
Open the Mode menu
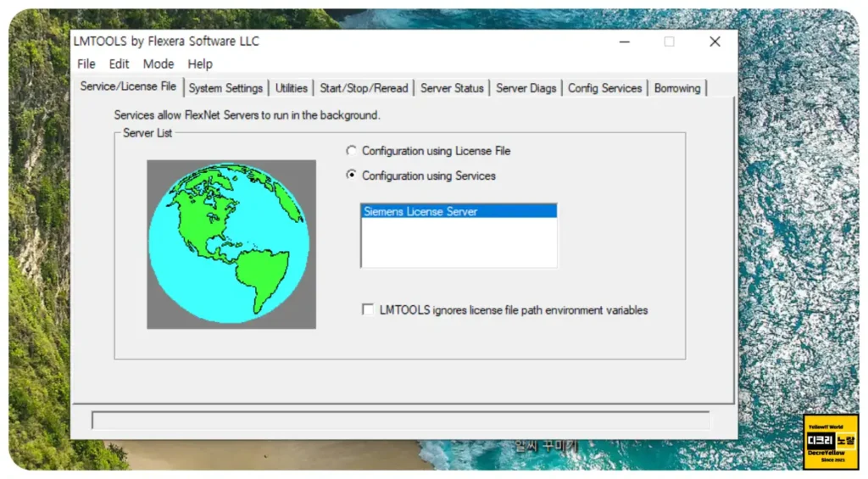coord(159,64)
